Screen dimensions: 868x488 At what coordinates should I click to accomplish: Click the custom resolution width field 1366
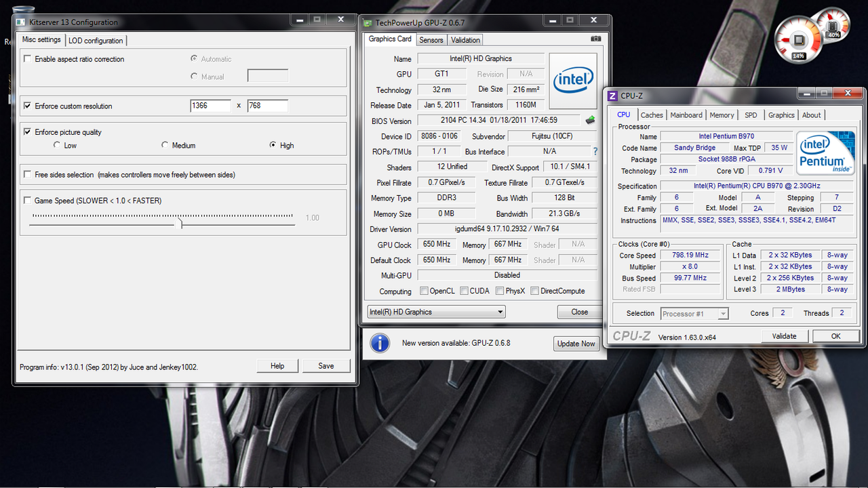[x=211, y=106]
